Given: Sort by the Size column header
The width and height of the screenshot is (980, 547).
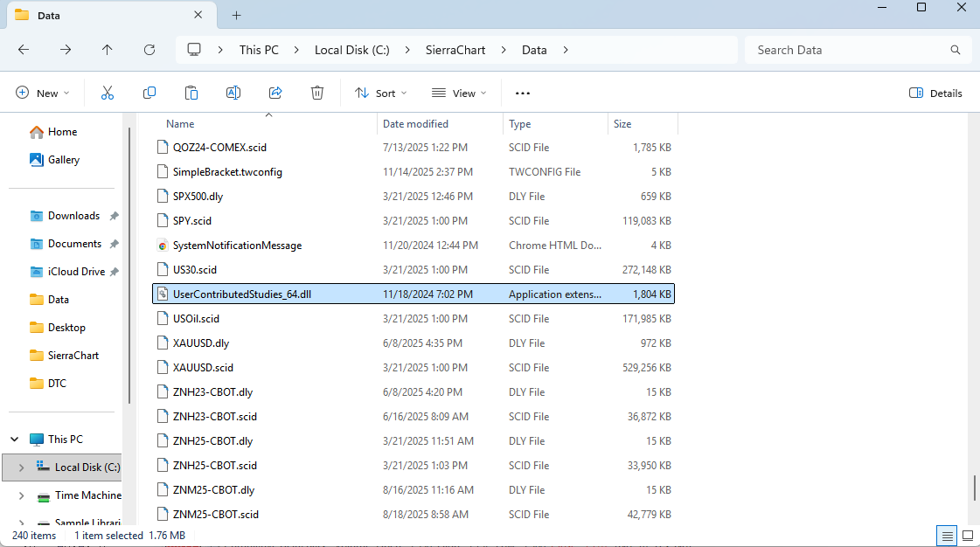Looking at the screenshot, I should coord(622,124).
